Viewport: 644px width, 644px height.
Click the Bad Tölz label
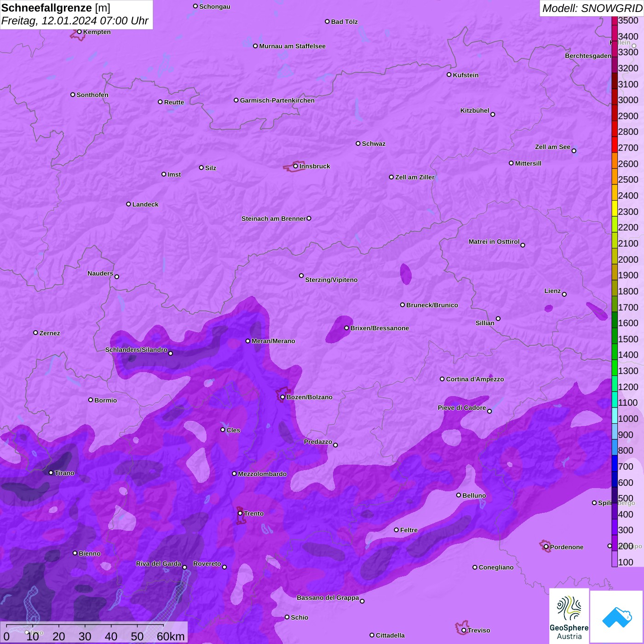coord(345,22)
